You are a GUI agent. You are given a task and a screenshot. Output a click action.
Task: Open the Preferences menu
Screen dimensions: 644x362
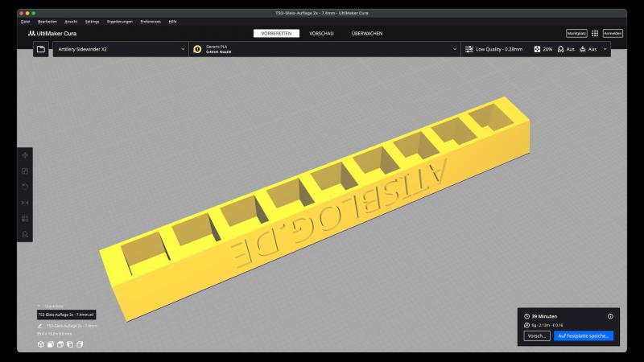[151, 22]
